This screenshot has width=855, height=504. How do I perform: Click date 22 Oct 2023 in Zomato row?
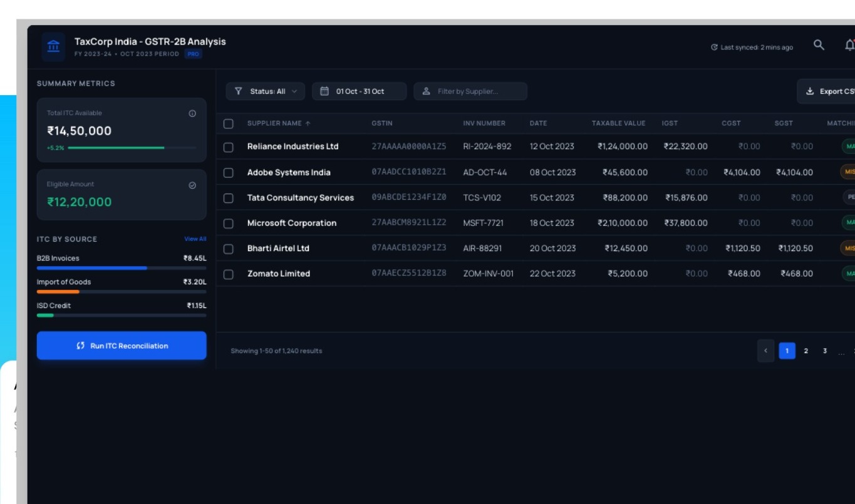pyautogui.click(x=552, y=274)
